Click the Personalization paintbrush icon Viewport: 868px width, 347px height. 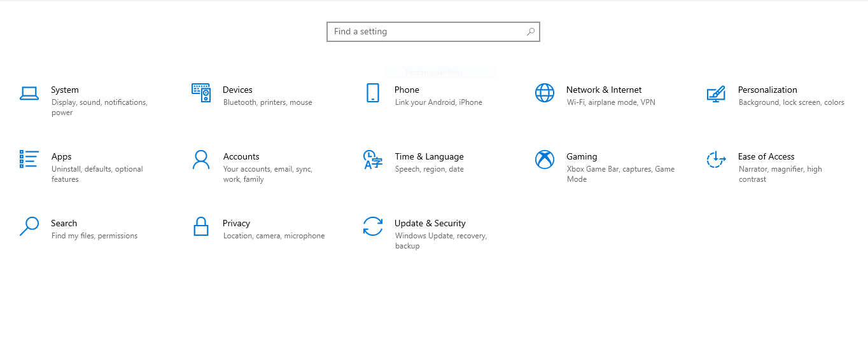(x=716, y=93)
